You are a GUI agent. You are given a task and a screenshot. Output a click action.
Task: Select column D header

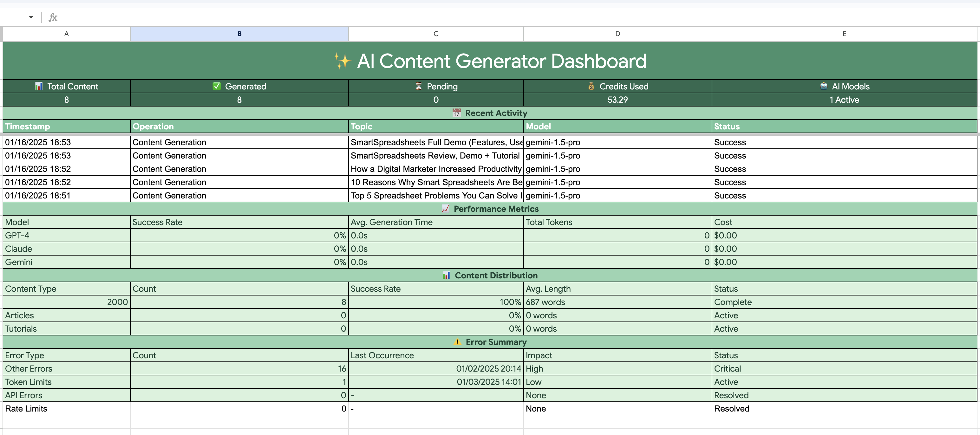[617, 34]
